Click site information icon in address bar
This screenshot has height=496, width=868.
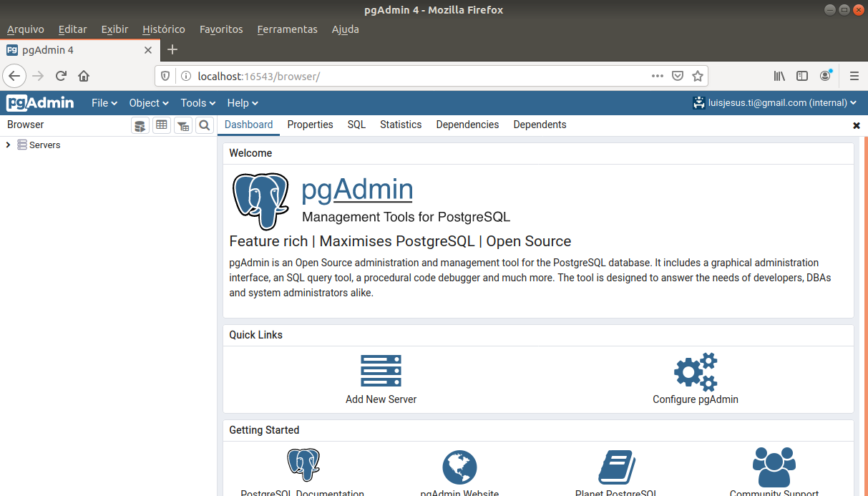[x=185, y=76]
